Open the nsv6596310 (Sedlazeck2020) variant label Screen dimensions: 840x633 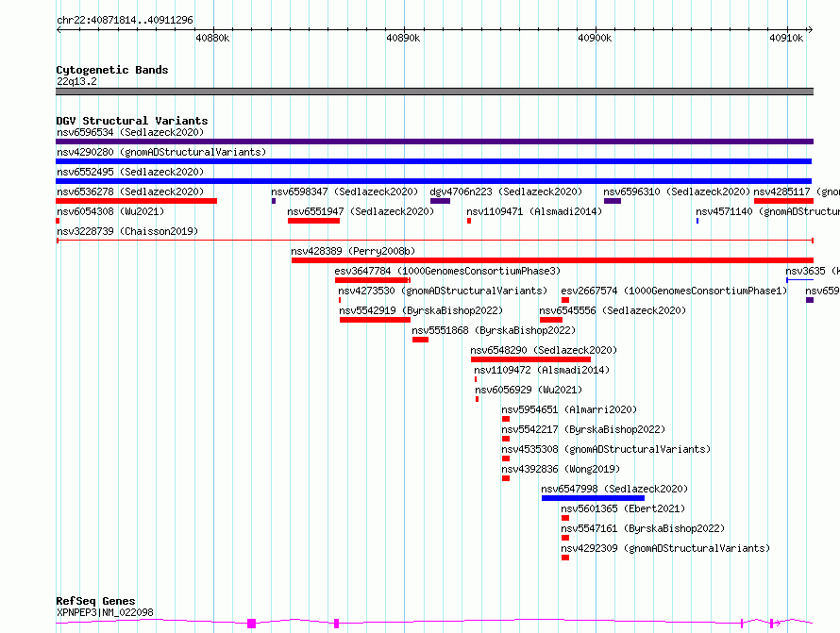677,192
